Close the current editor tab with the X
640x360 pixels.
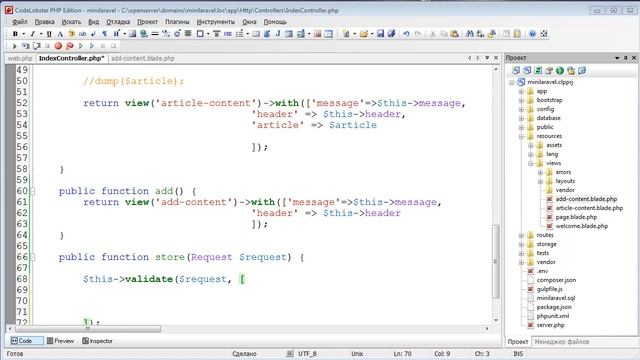496,58
